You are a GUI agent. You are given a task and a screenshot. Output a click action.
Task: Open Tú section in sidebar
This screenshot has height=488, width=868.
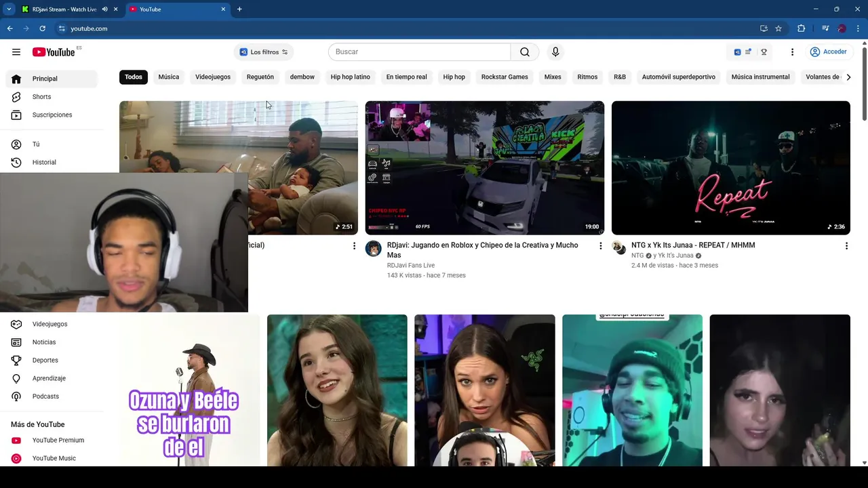click(x=52, y=144)
